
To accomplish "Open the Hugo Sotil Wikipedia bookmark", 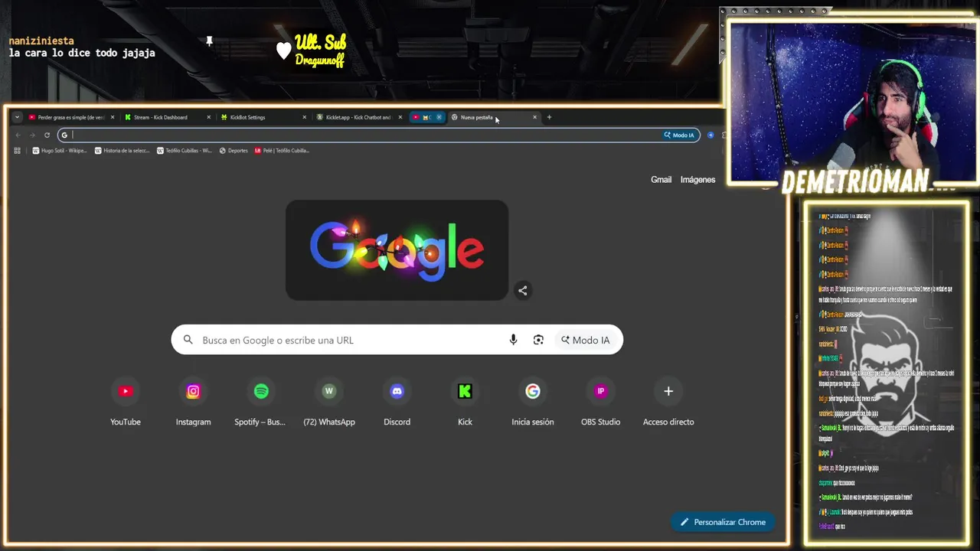I will click(60, 151).
